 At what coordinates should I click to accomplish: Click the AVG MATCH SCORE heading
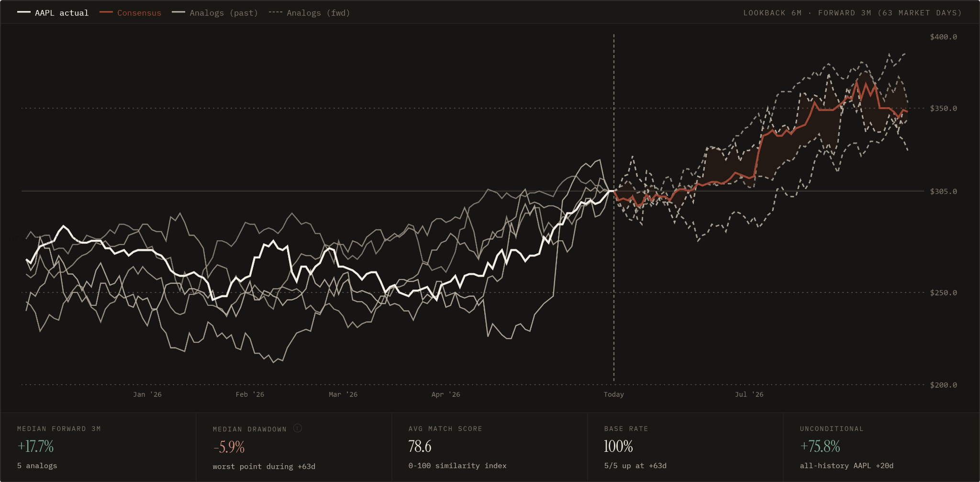tap(445, 429)
